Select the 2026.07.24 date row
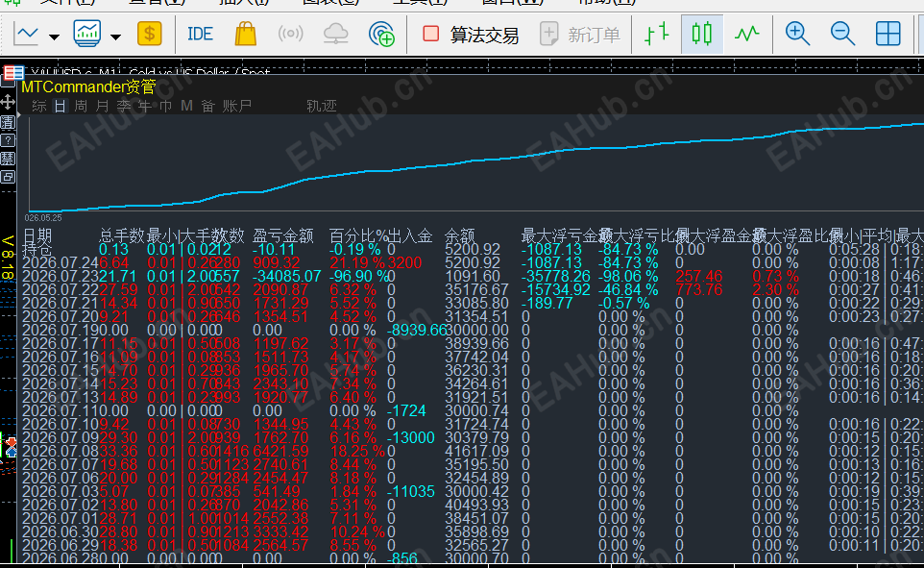This screenshot has width=924, height=568. [x=61, y=263]
